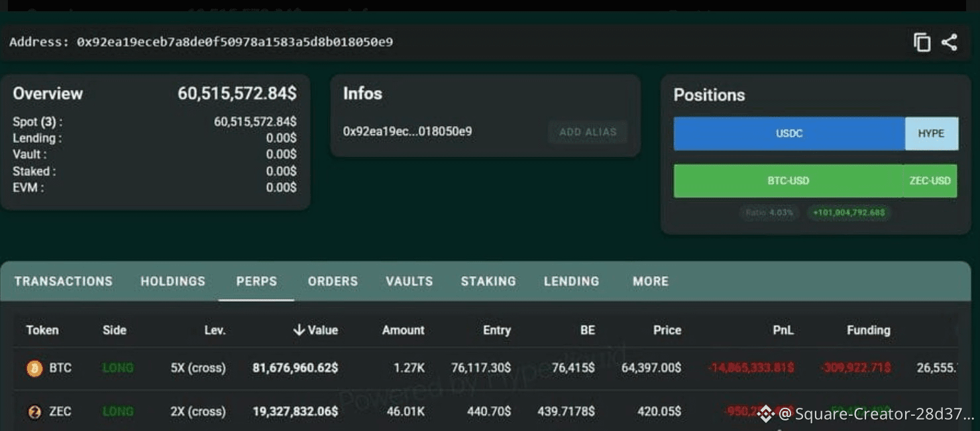Click the Ratio 4.03% badge
980x431 pixels.
tap(769, 213)
